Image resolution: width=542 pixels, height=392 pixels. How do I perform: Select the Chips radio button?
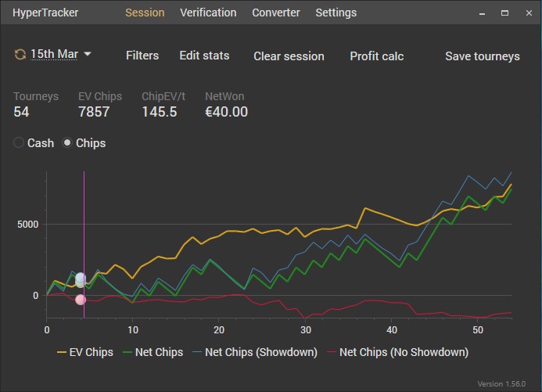[68, 143]
